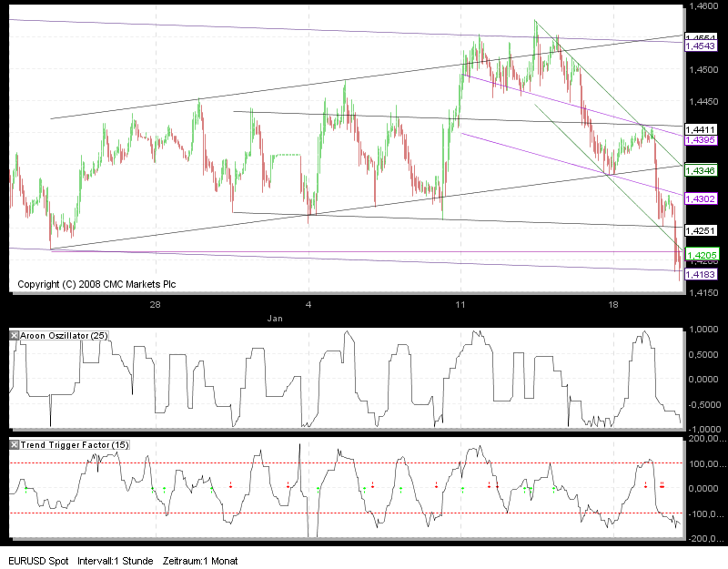Image resolution: width=728 pixels, height=569 pixels.
Task: Close the Aroon Oszillator indicator panel
Action: click(13, 334)
